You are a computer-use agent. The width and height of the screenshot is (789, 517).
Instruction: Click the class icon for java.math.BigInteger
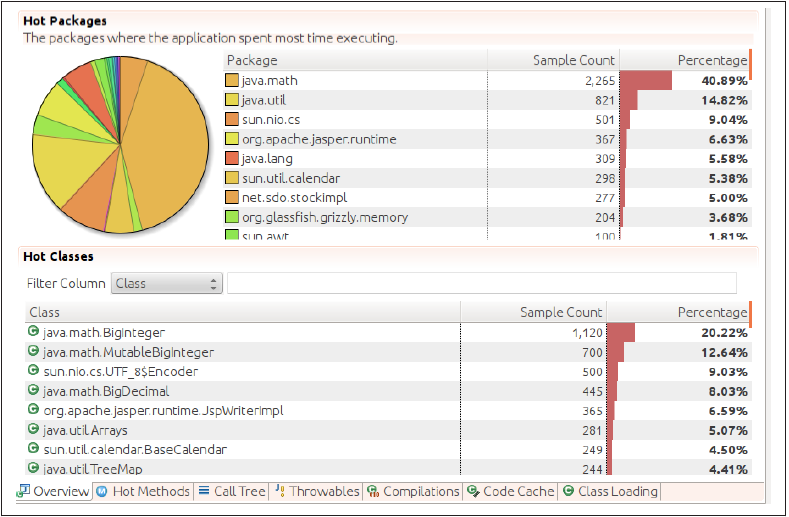(33, 331)
